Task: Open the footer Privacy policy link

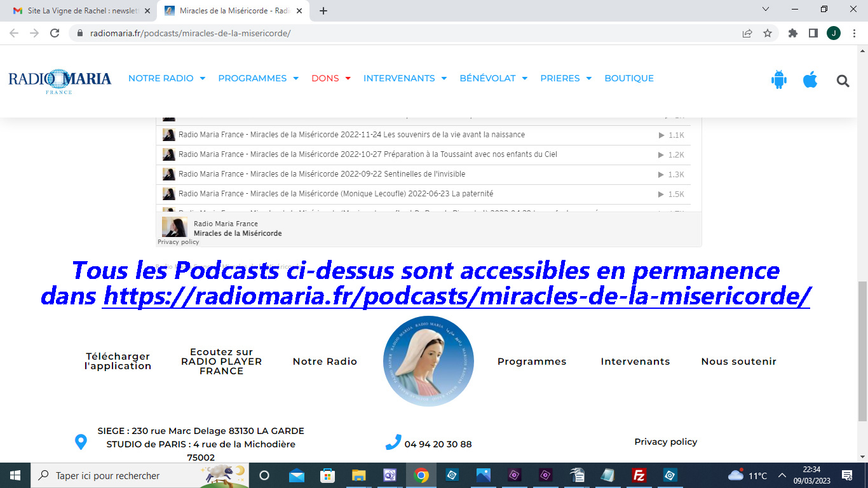Action: pyautogui.click(x=666, y=442)
